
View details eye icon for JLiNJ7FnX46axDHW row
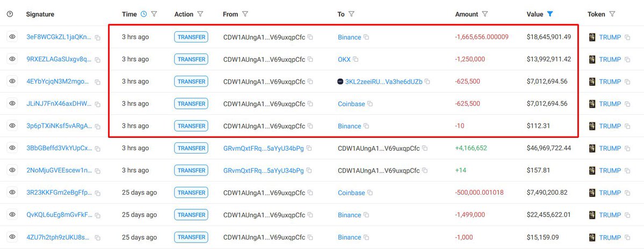(x=12, y=104)
